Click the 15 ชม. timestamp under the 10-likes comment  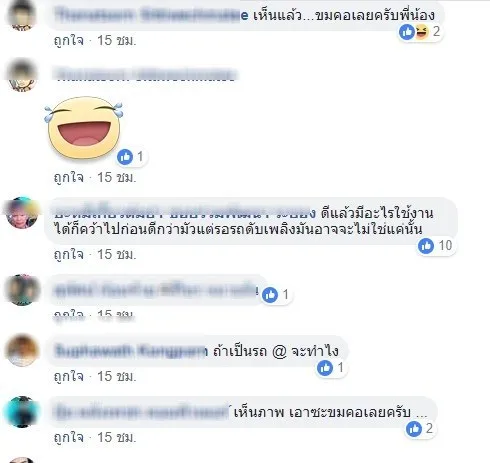(x=116, y=254)
